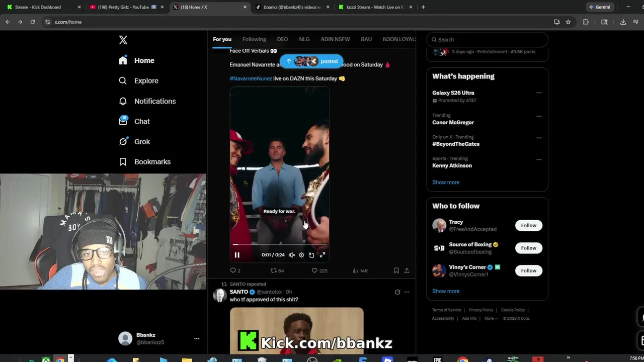Reload the x.com page
Viewport: 644px width, 362px height.
tap(33, 22)
